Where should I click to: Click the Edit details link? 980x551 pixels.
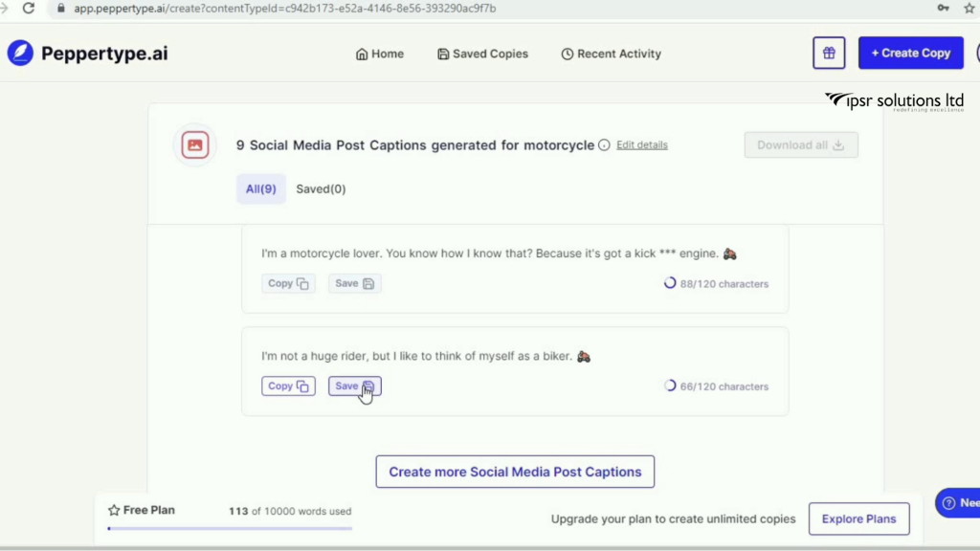pyautogui.click(x=641, y=145)
